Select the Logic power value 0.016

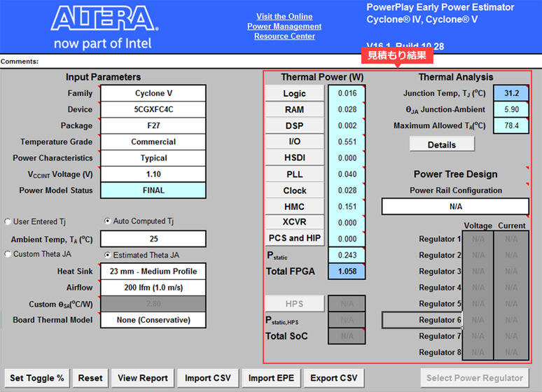(x=347, y=93)
